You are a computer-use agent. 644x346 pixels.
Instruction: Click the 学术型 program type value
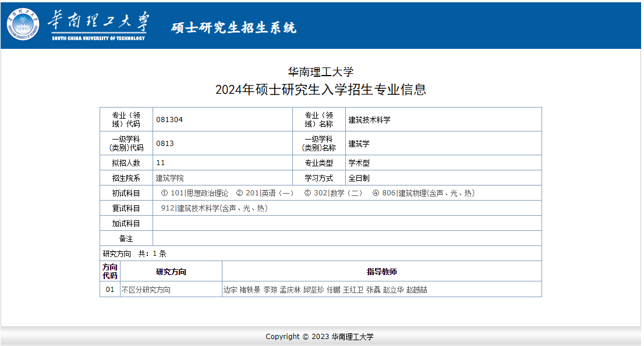coord(359,163)
